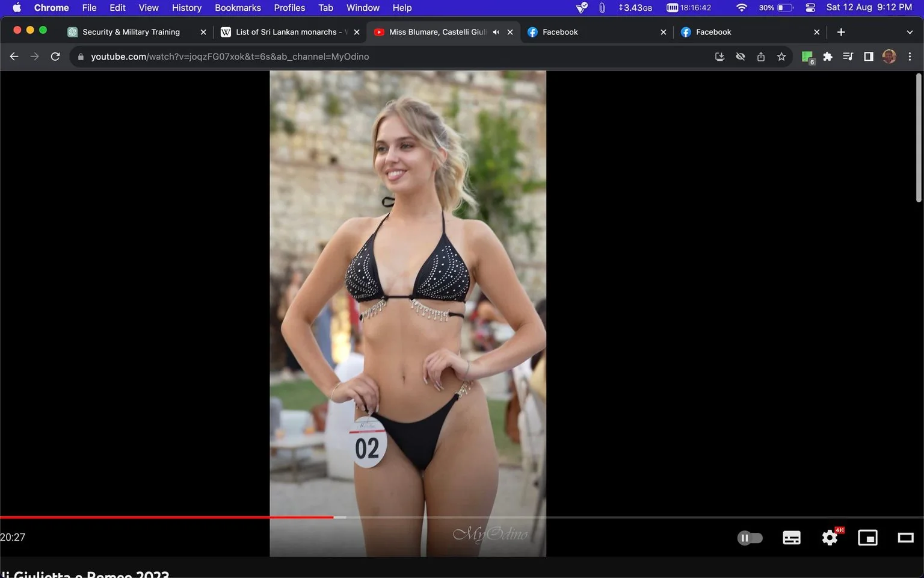Open the Bookmarks menu
Viewport: 924px width, 578px height.
[238, 8]
